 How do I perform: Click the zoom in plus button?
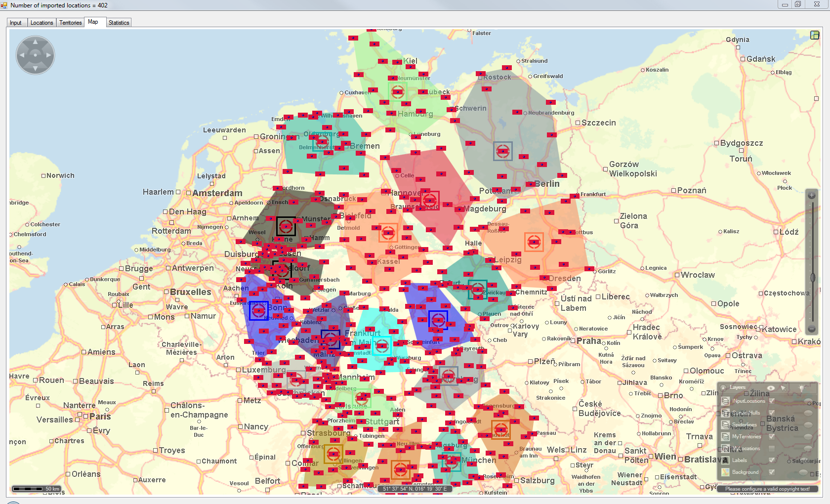(x=811, y=196)
